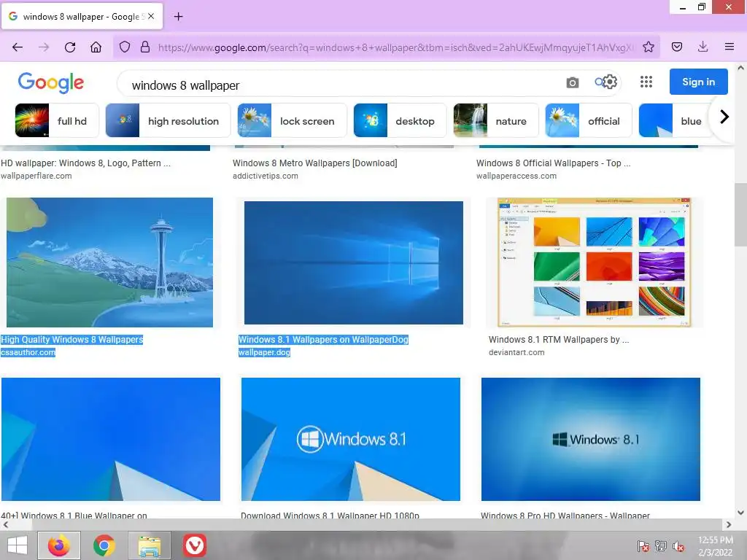
Task: Open the Windows 10 blue light logo thumbnail
Action: [354, 262]
